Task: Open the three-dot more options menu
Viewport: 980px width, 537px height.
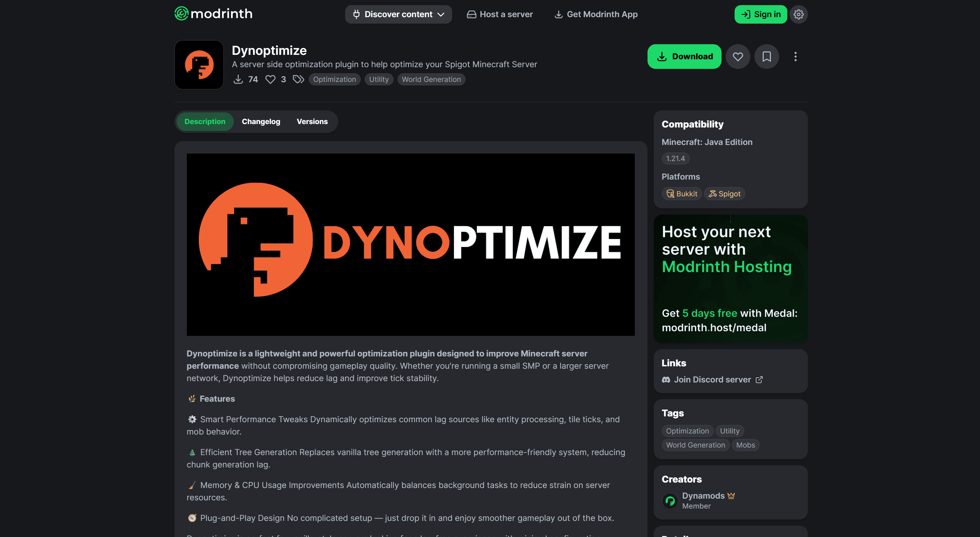Action: coord(795,56)
